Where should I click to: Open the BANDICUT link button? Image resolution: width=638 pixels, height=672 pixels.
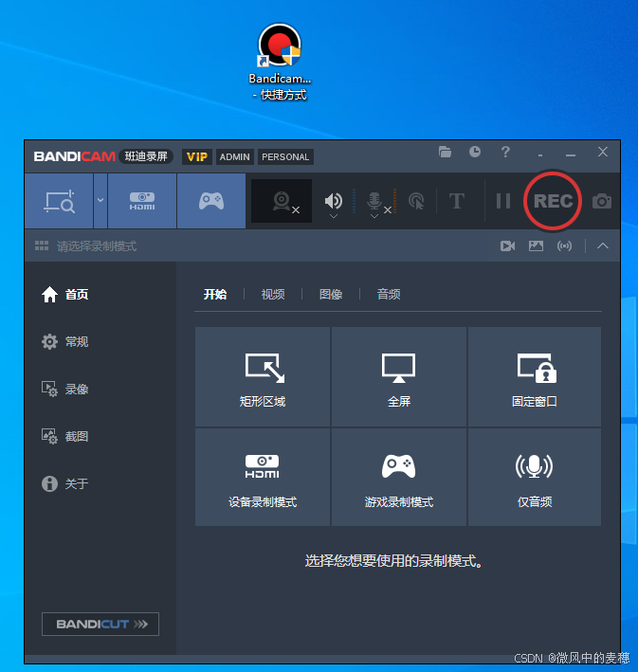pos(100,624)
